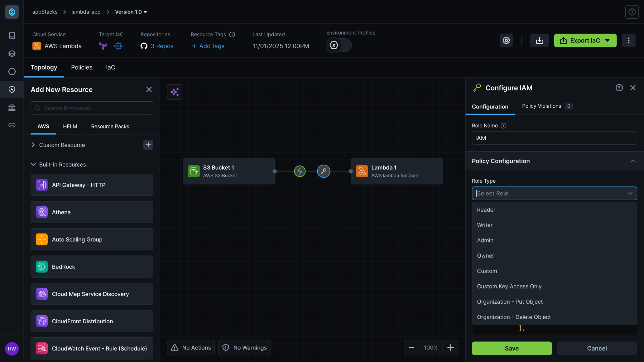Switch to the Policies tab
This screenshot has height=362, width=644.
82,67
